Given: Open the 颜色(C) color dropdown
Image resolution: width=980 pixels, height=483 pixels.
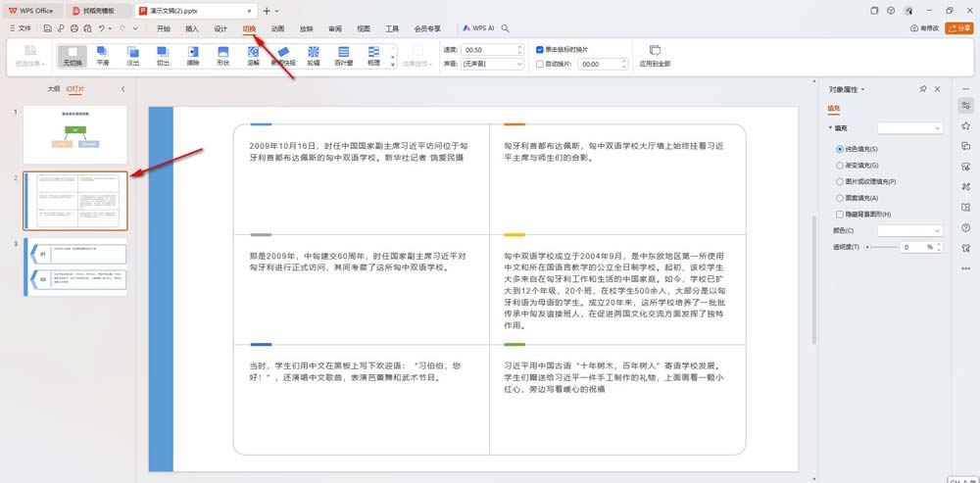Looking at the screenshot, I should 910,230.
